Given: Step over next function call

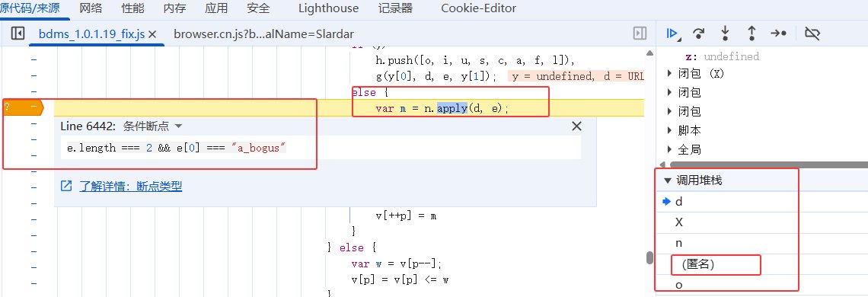Looking at the screenshot, I should tap(699, 34).
